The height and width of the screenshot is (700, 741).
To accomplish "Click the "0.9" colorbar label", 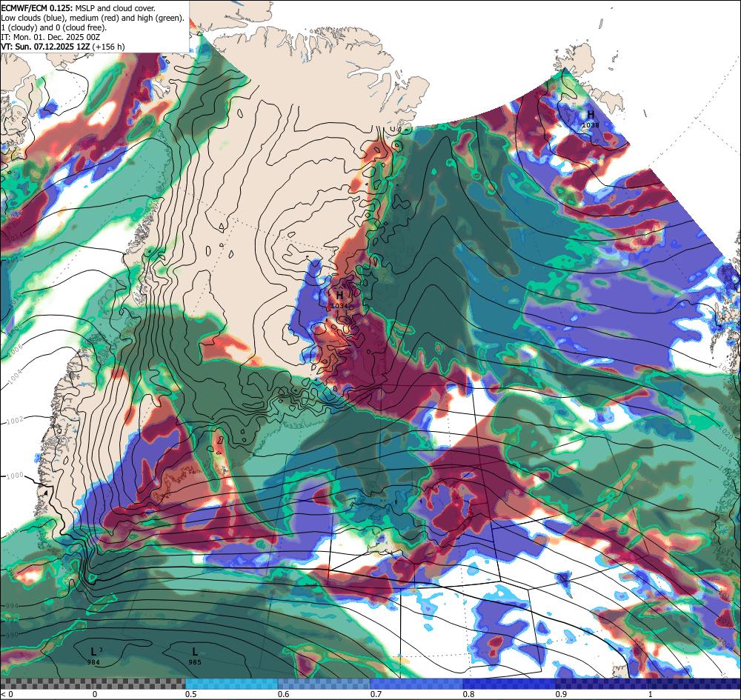I will (x=561, y=694).
